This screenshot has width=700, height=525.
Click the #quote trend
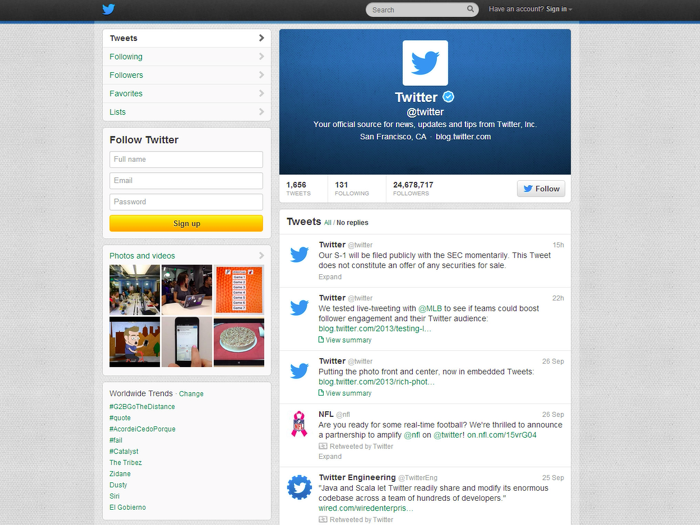point(120,418)
